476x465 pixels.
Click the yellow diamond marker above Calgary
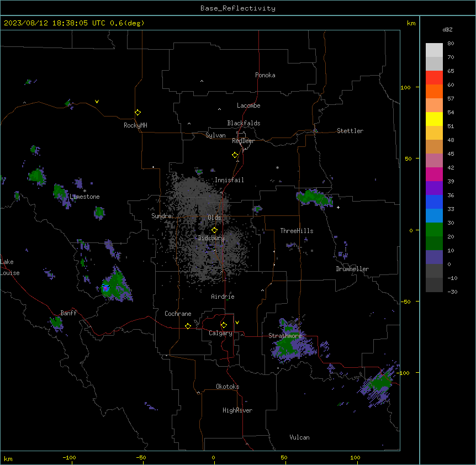(224, 325)
